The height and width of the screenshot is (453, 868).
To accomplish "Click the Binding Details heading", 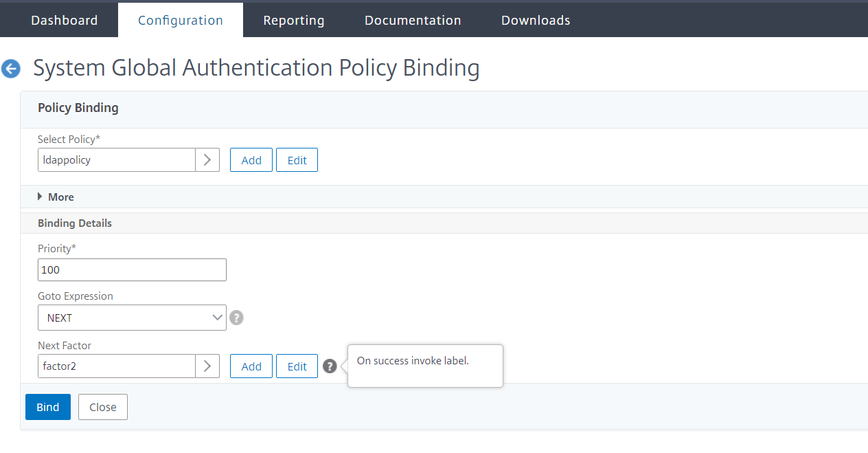I will pyautogui.click(x=75, y=223).
